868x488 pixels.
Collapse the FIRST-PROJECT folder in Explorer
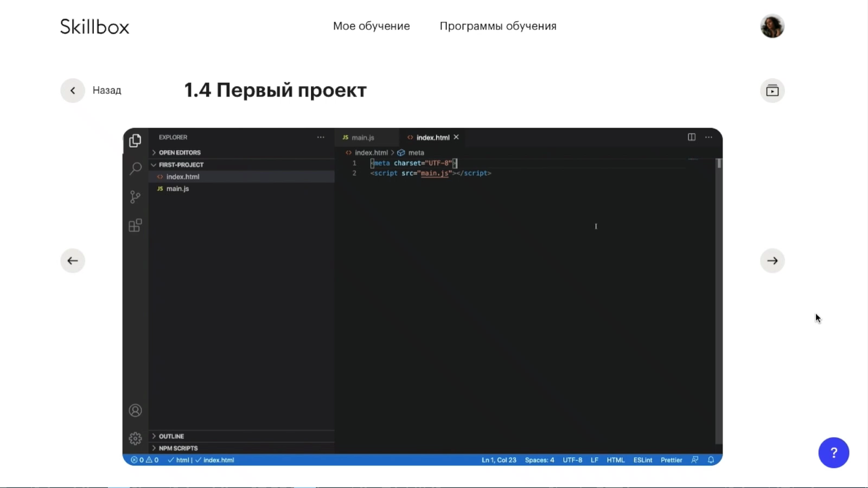[x=154, y=164]
